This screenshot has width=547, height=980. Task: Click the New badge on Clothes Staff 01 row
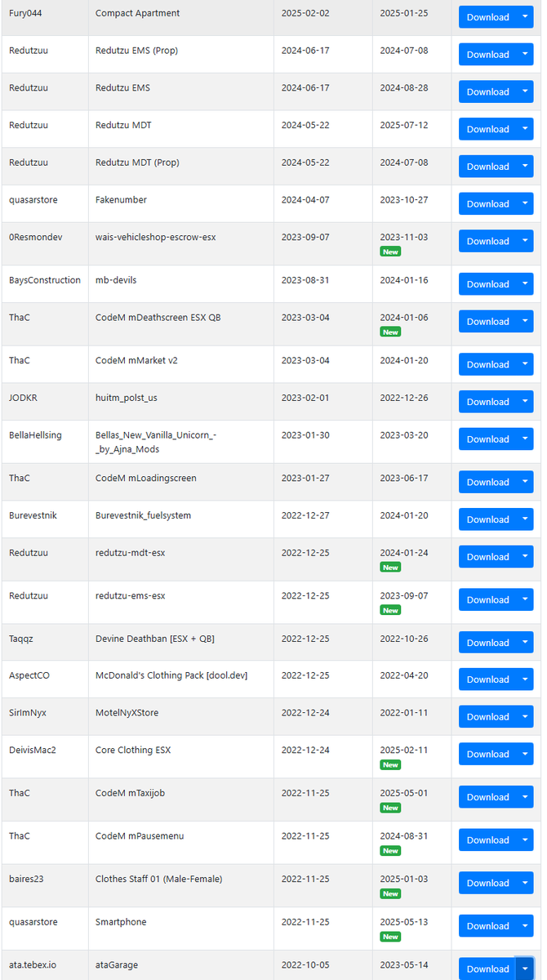(x=390, y=894)
